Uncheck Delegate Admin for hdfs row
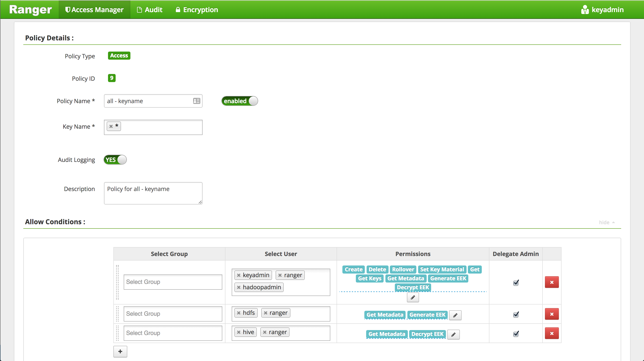The height and width of the screenshot is (361, 644). 516,314
